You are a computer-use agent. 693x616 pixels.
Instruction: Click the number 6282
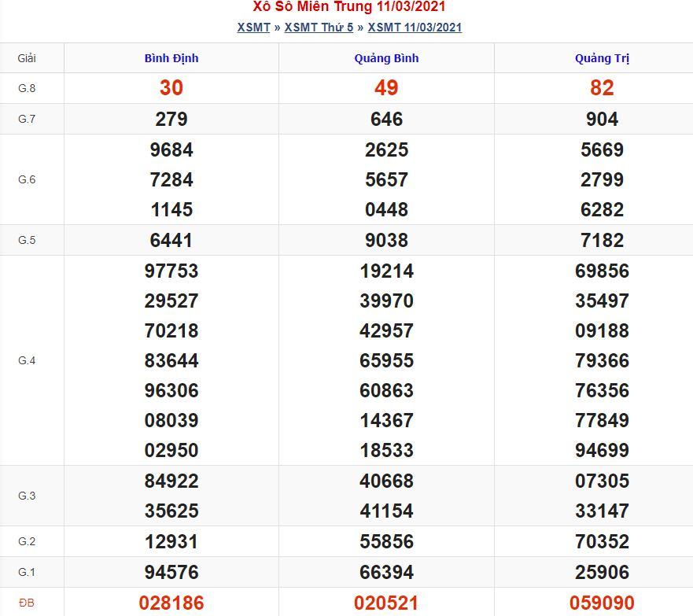(602, 209)
